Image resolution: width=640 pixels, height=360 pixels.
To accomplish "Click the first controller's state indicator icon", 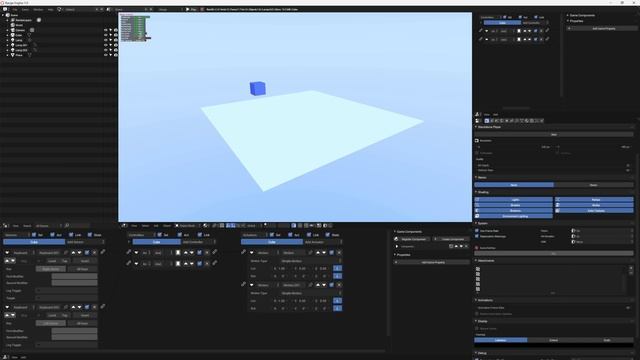I will [178, 253].
